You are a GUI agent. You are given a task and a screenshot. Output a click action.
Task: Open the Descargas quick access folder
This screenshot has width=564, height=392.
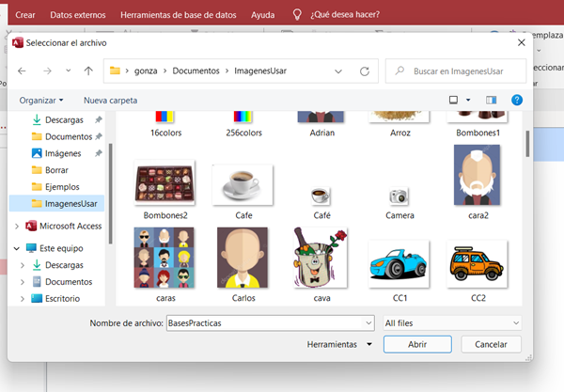click(x=63, y=119)
